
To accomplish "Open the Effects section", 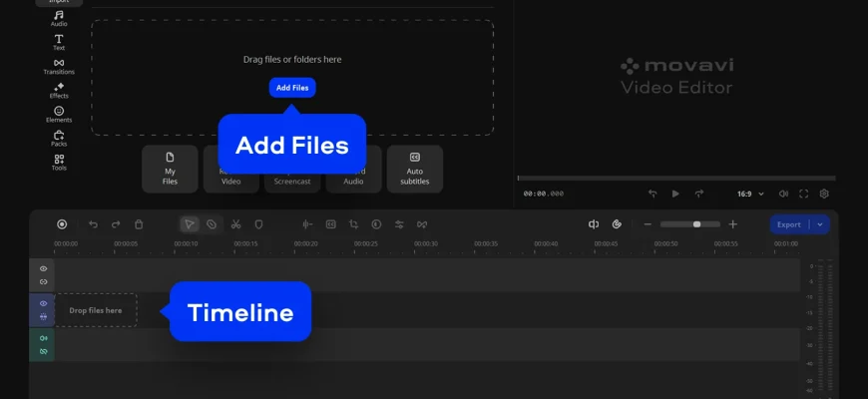I will click(x=59, y=90).
